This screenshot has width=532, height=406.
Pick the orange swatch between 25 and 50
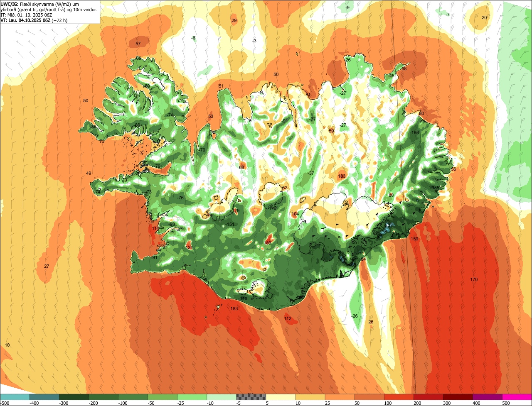tap(340, 397)
